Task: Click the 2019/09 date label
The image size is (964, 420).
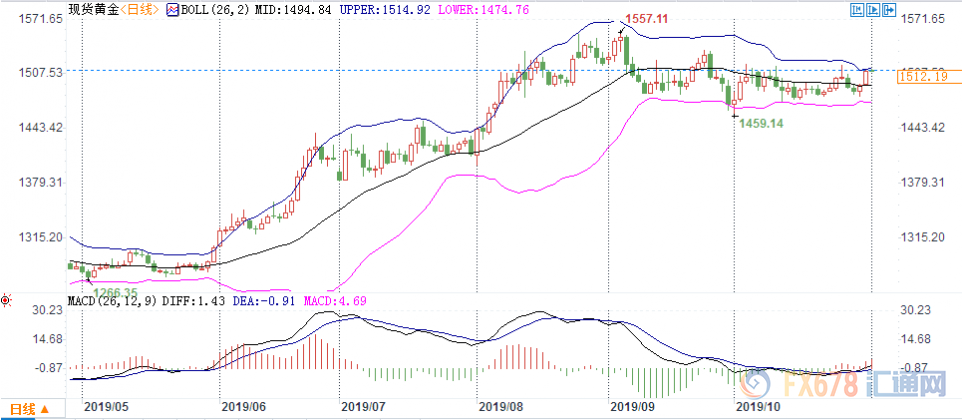Action: click(x=633, y=406)
